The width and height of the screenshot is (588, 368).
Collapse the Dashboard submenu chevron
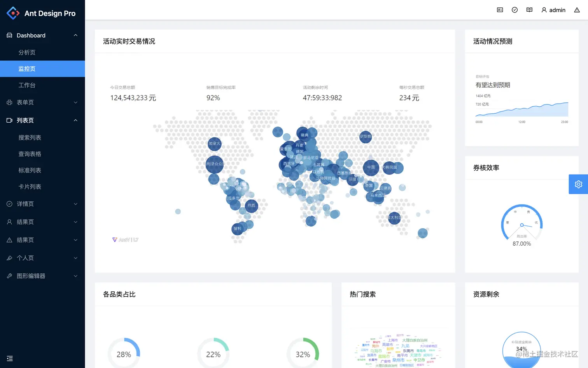pyautogui.click(x=75, y=35)
